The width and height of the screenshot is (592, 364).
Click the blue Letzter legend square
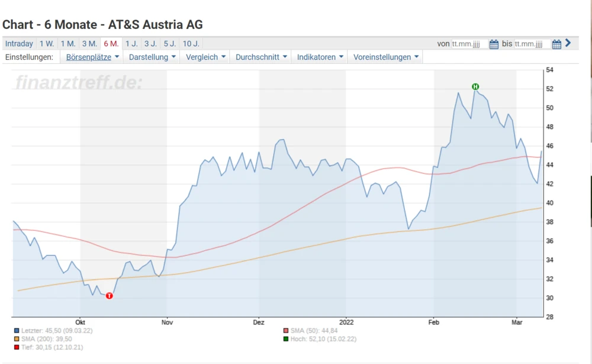point(16,331)
